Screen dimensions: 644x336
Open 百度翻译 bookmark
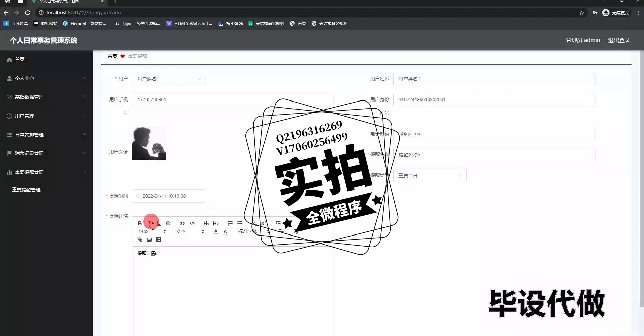(16, 23)
